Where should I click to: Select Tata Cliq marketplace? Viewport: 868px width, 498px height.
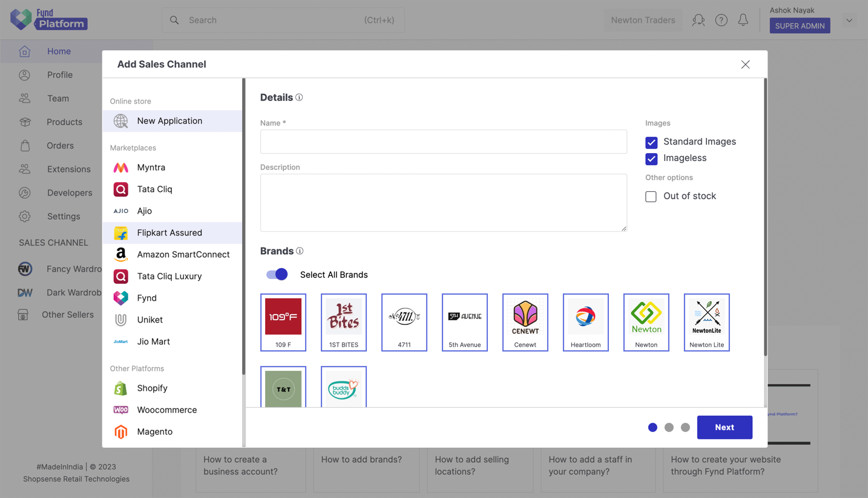pos(173,189)
